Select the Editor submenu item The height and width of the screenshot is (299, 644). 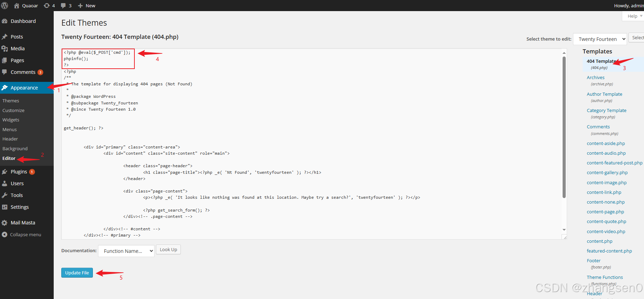pyautogui.click(x=9, y=158)
